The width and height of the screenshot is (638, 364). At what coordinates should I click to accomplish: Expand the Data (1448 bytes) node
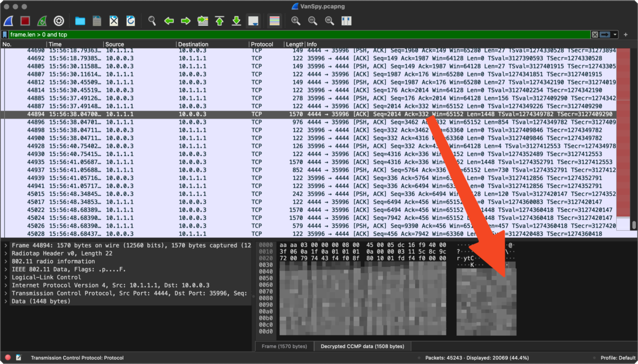(x=5, y=301)
